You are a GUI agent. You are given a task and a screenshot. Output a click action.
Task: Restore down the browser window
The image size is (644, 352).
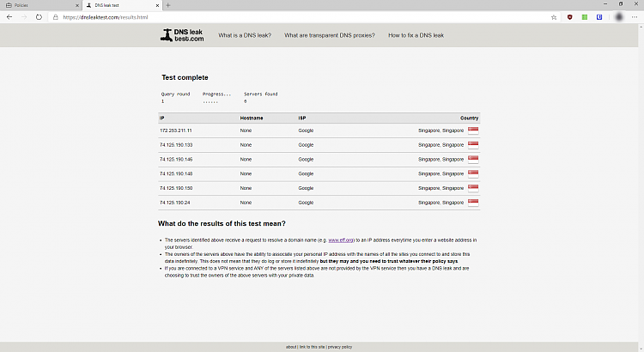[621, 3]
